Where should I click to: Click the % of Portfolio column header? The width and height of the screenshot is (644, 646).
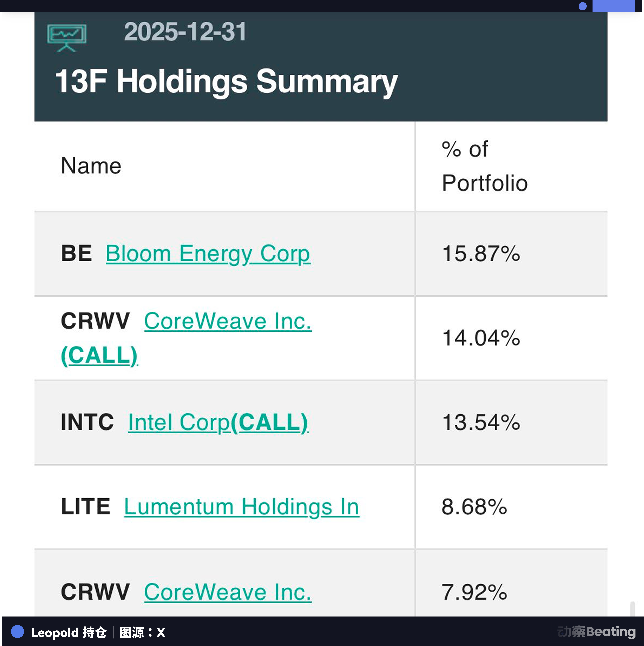coord(484,166)
